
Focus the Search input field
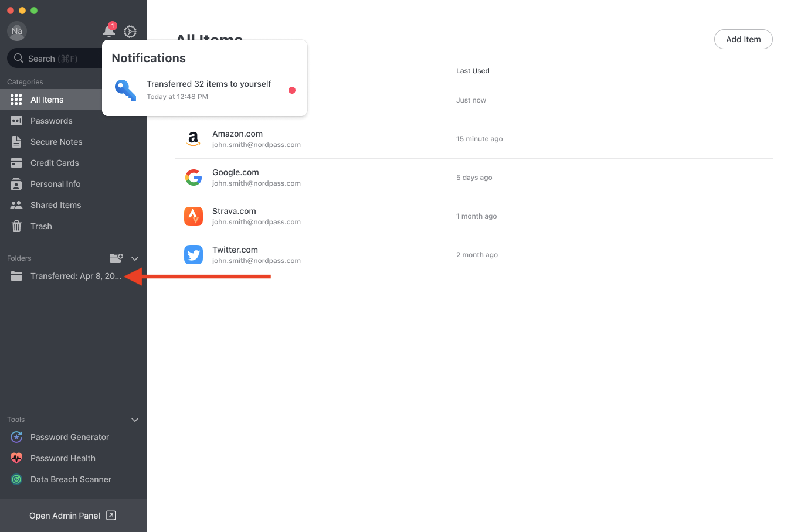56,58
